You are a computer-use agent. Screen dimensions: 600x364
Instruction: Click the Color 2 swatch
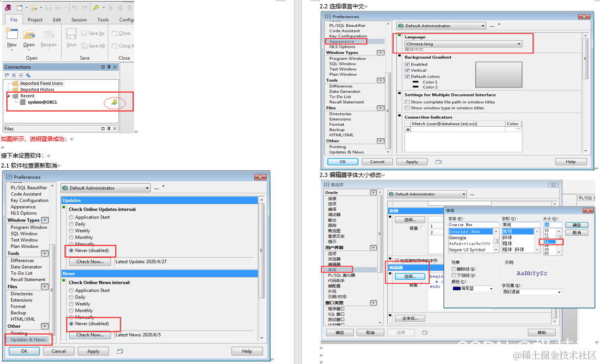pyautogui.click(x=416, y=87)
